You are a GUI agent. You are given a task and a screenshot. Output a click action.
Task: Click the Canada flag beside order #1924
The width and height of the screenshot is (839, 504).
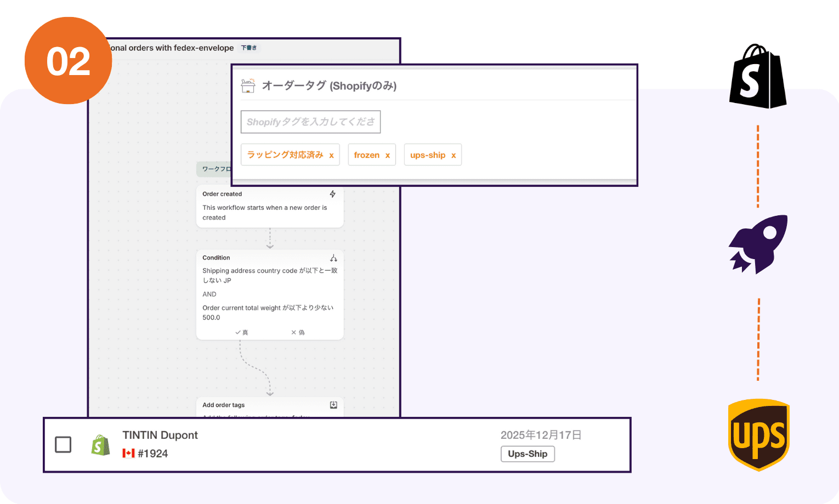(128, 453)
